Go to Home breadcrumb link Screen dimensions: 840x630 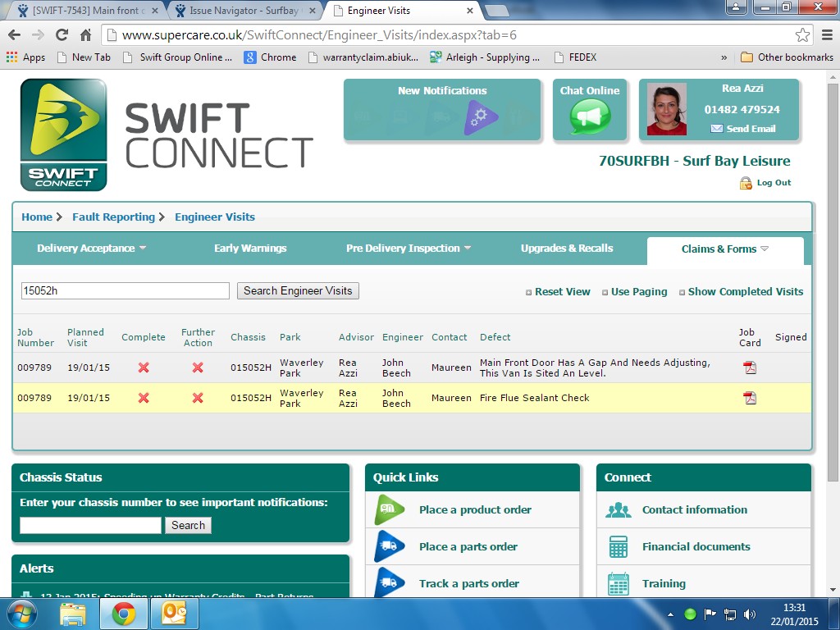37,217
